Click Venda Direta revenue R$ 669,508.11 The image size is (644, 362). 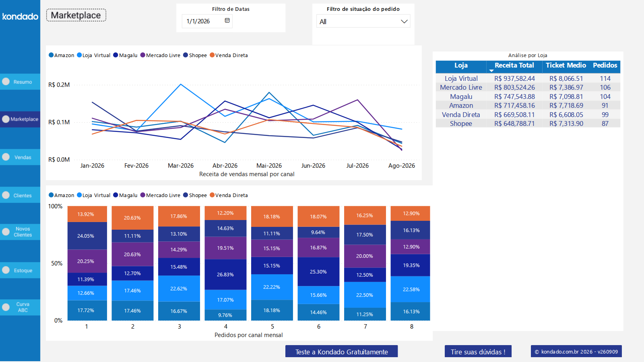point(514,115)
